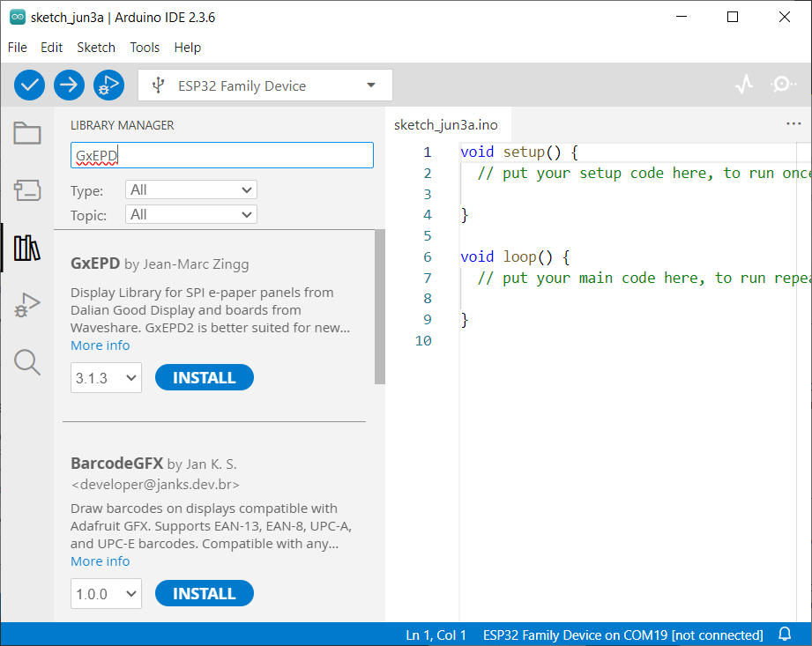Open the File menu
812x646 pixels.
pos(17,48)
